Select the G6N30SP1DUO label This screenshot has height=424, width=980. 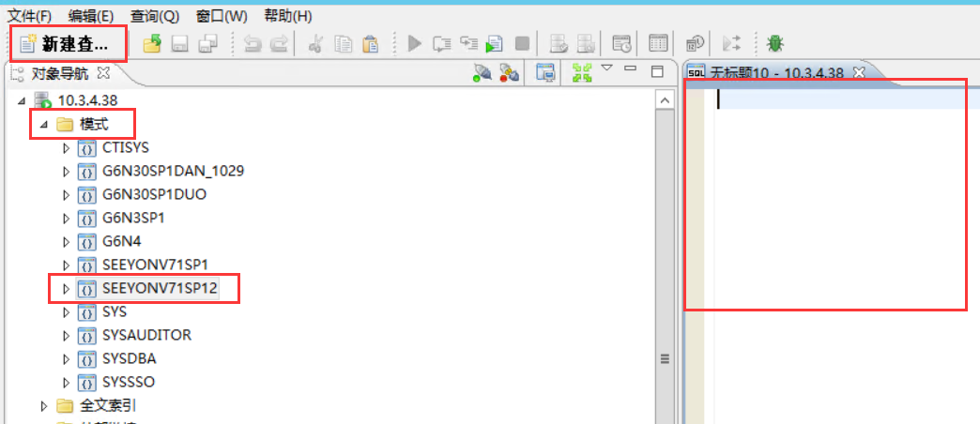[154, 195]
